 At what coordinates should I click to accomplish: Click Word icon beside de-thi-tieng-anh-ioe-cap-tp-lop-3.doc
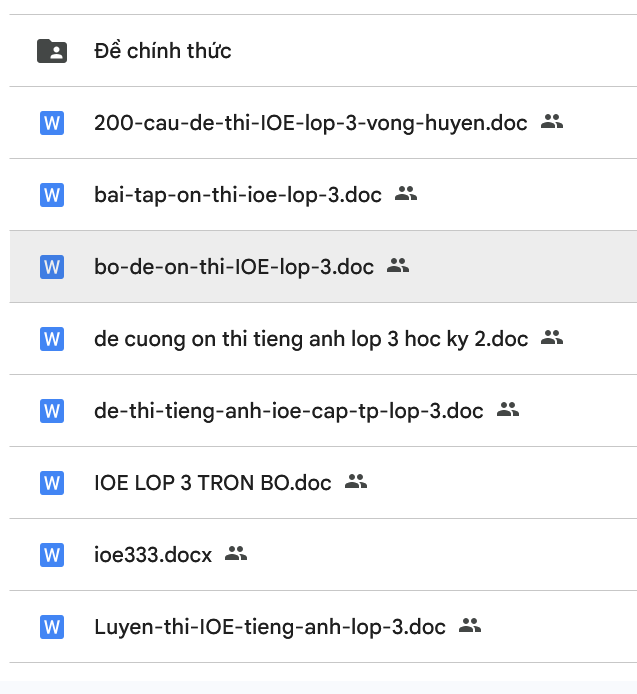51,411
